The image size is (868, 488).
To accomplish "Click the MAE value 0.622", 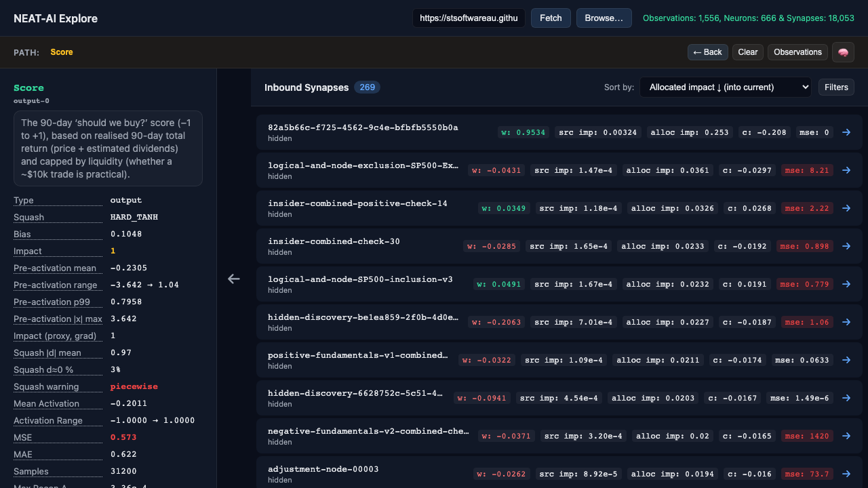I will point(123,454).
